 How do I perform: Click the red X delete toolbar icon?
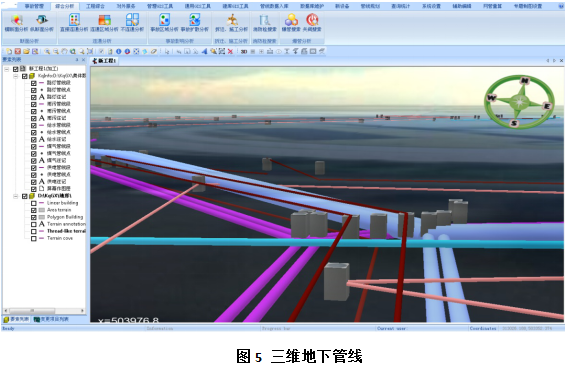[230, 51]
